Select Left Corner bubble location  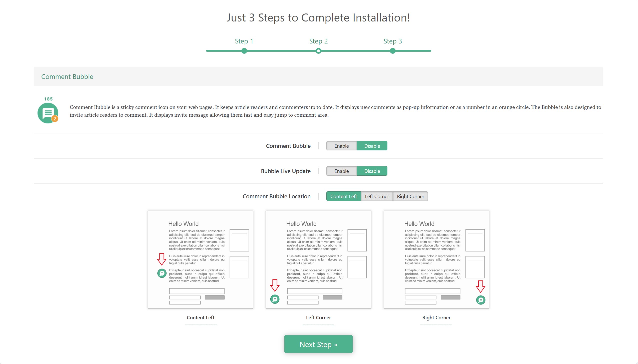[x=377, y=196]
